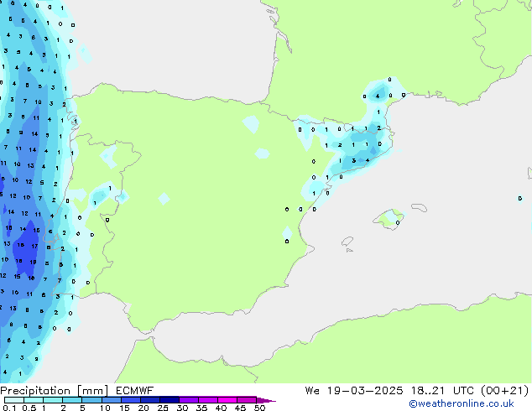The height and width of the screenshot is (411, 532).
Task: Pick the legend swatch between 2 and 5
Action: pyautogui.click(x=72, y=400)
